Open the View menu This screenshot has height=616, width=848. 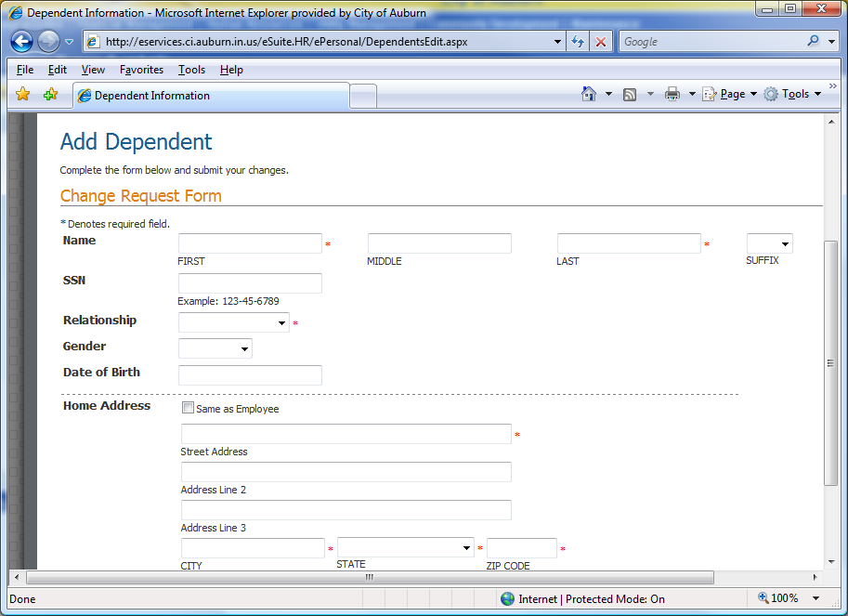point(93,70)
